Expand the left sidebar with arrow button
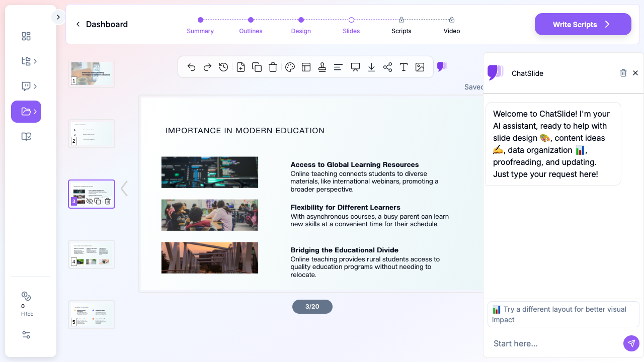 click(58, 17)
